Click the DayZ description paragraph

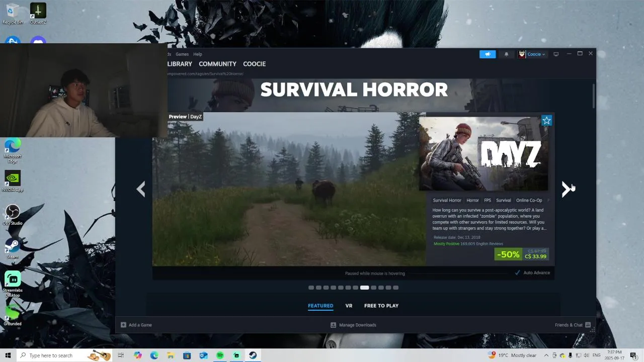pyautogui.click(x=489, y=219)
